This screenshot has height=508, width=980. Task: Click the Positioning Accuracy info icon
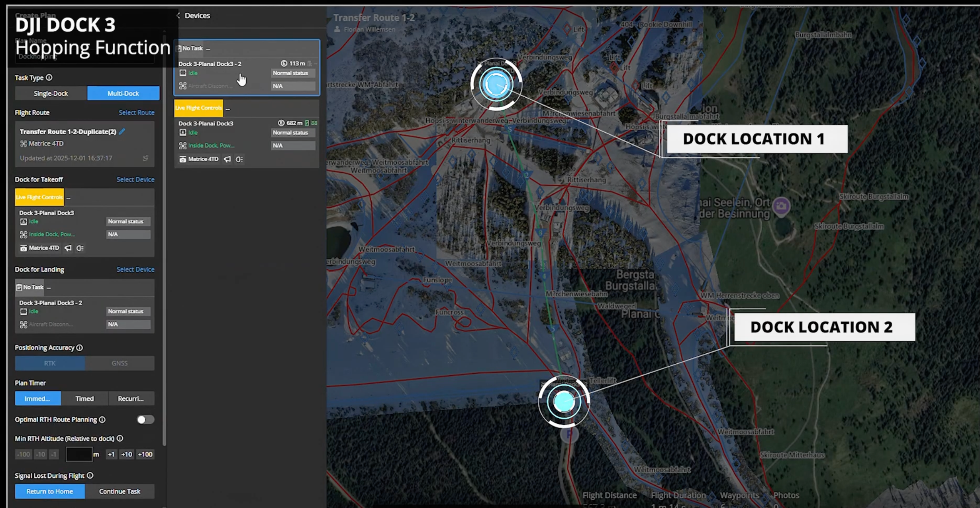point(80,348)
